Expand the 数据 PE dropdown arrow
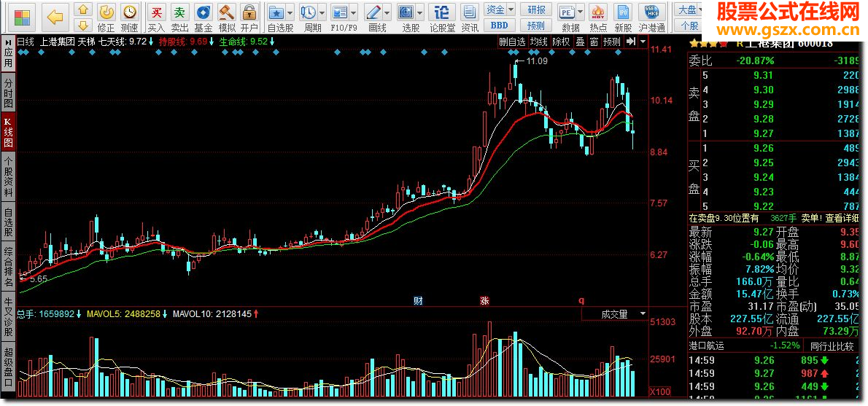 click(580, 12)
